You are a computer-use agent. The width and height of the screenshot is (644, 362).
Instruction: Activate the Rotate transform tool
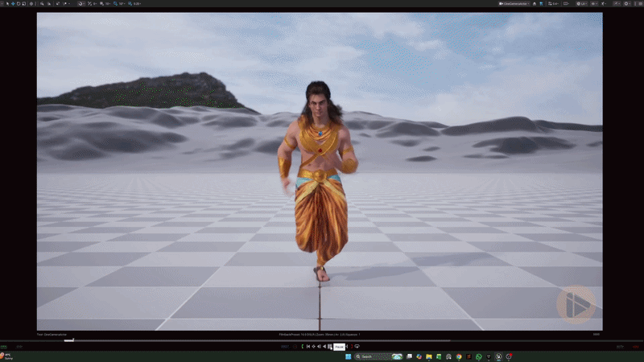(x=19, y=4)
